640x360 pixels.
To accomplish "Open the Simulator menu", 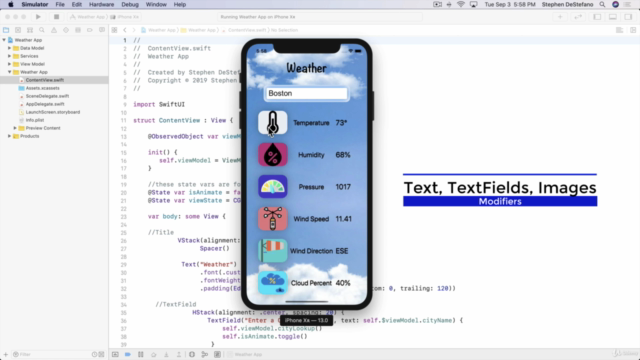I will tap(35, 4).
